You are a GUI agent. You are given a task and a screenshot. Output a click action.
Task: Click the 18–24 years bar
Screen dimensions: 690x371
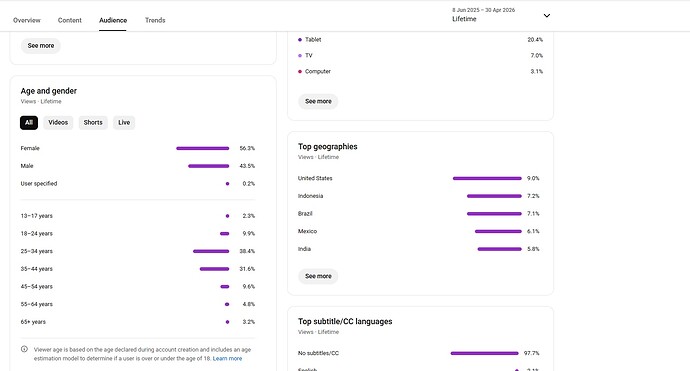[224, 234]
